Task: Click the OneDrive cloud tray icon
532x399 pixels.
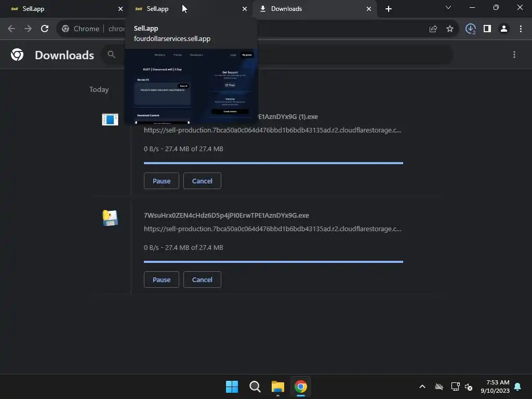Action: tap(439, 387)
